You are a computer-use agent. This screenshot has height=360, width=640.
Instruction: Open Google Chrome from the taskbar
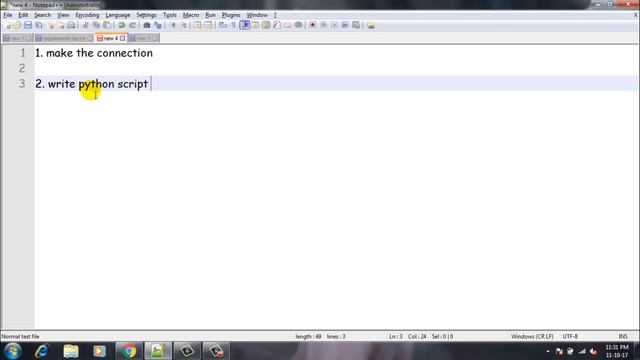point(129,351)
